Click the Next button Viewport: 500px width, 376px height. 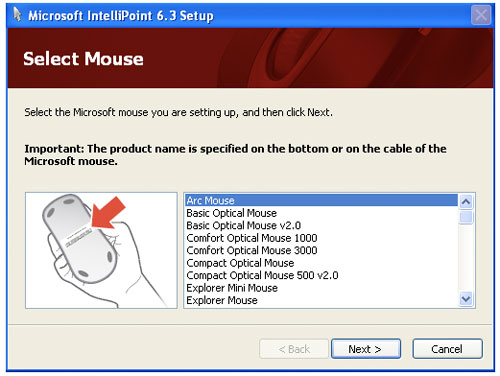point(366,349)
